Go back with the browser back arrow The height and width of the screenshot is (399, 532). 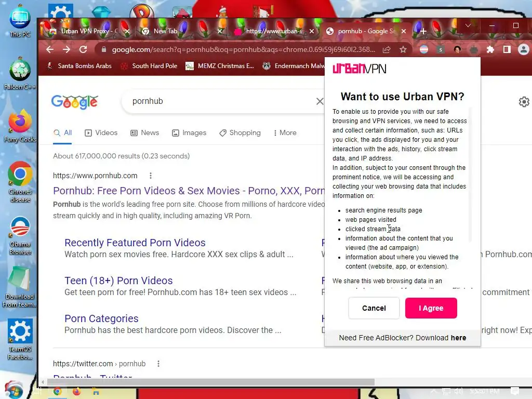50,49
